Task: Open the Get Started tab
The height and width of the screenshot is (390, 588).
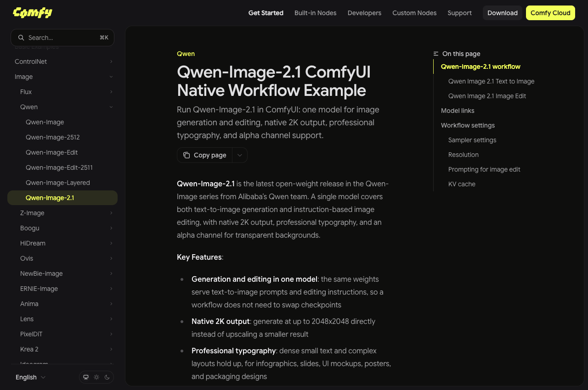Action: pyautogui.click(x=266, y=13)
